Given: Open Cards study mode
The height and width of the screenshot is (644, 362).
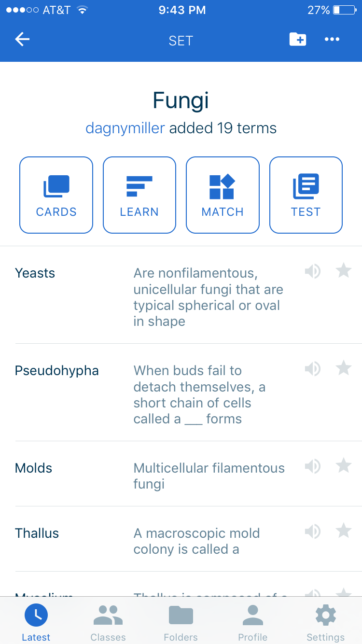Looking at the screenshot, I should tap(56, 195).
